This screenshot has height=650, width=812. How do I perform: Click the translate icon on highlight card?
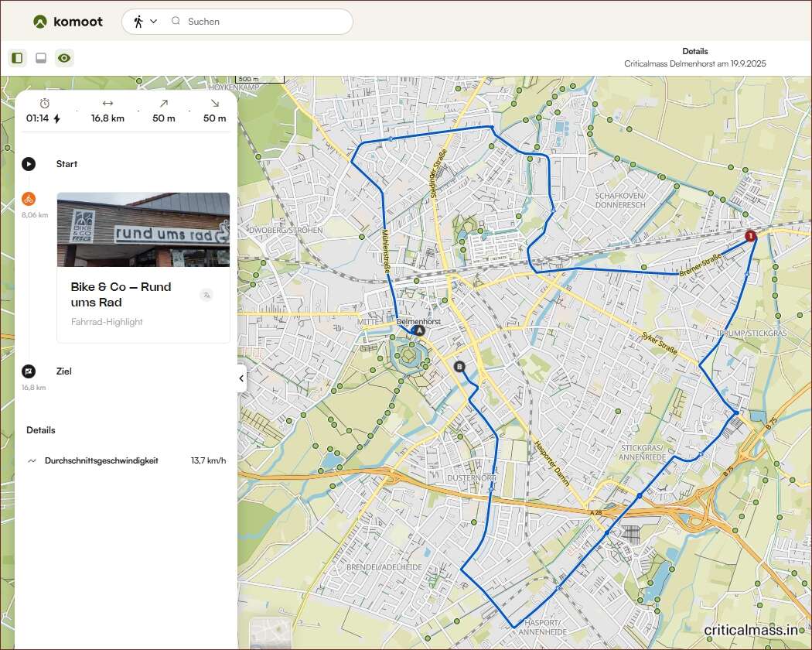(x=206, y=294)
